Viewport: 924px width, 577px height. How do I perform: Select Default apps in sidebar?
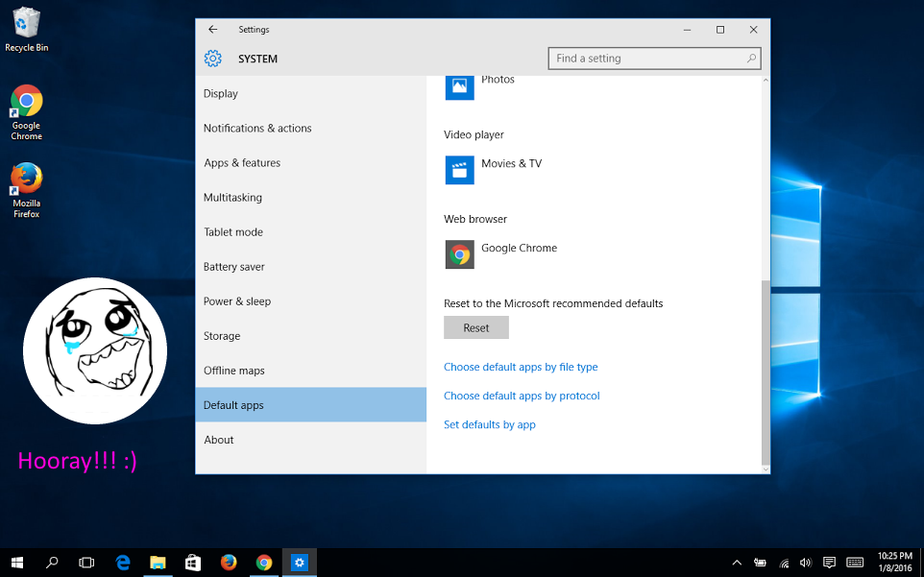click(x=310, y=405)
